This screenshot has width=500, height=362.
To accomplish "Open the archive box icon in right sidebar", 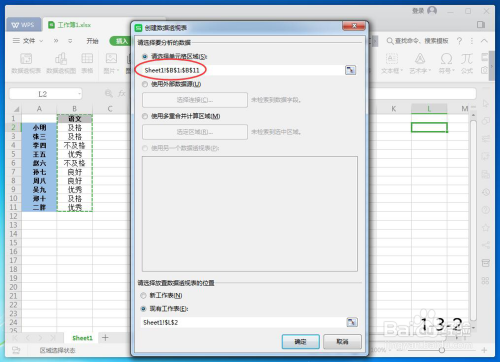I will coord(486,263).
